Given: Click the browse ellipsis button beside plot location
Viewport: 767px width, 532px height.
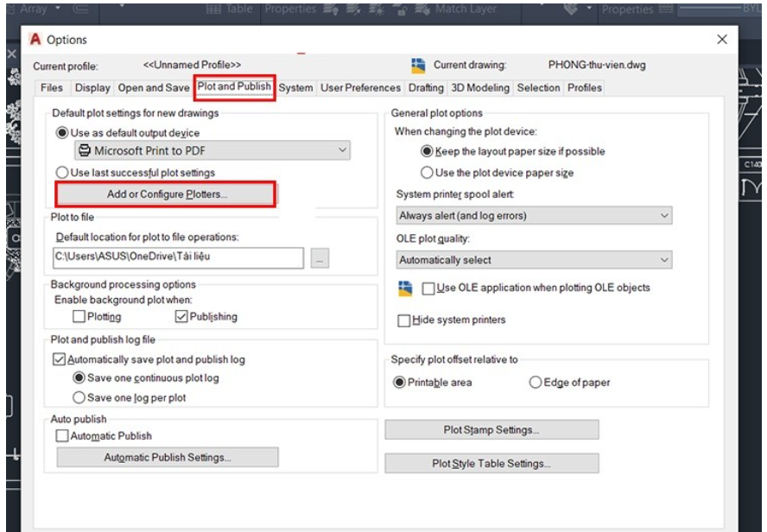Looking at the screenshot, I should click(x=320, y=258).
